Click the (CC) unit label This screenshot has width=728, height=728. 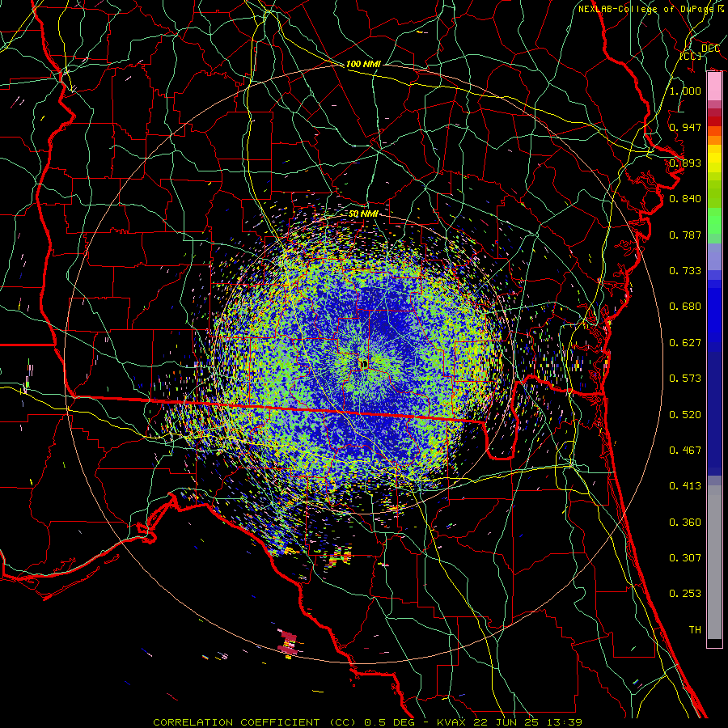coord(691,56)
